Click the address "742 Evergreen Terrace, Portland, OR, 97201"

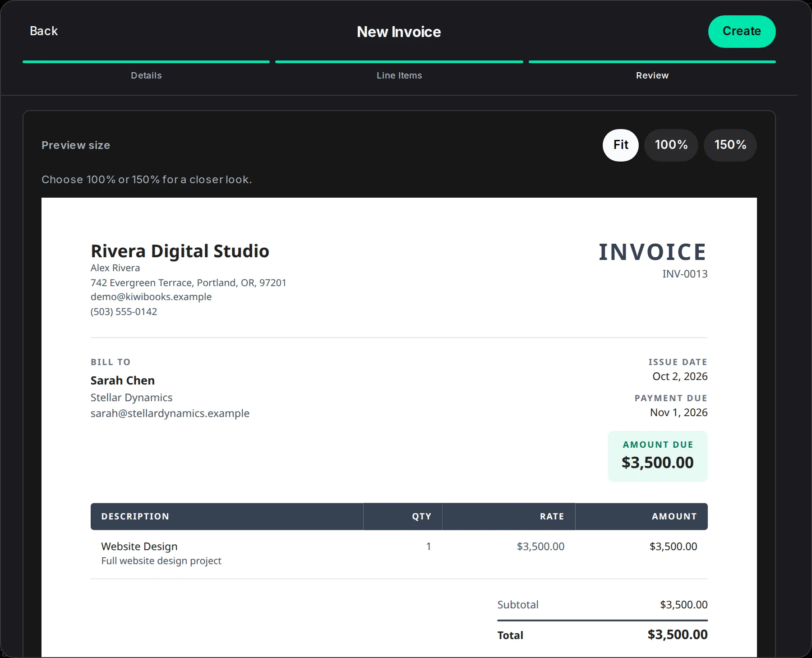189,283
